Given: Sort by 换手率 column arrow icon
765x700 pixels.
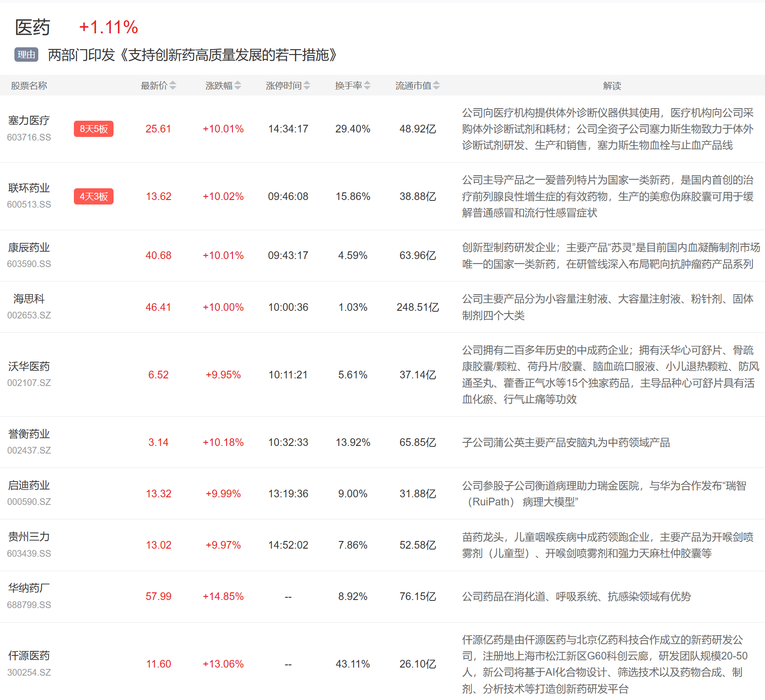Looking at the screenshot, I should click(x=367, y=86).
